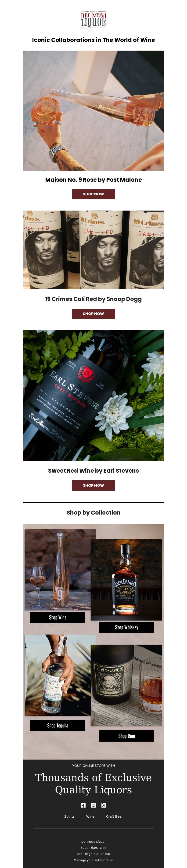
Task: Open the X (Twitter) social icon
Action: [x=104, y=805]
